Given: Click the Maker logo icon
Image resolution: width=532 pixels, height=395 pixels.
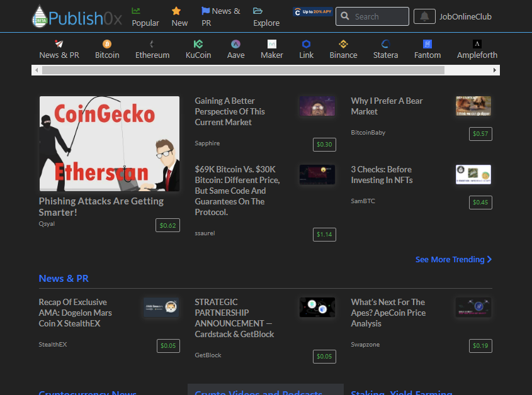Looking at the screenshot, I should (x=272, y=44).
